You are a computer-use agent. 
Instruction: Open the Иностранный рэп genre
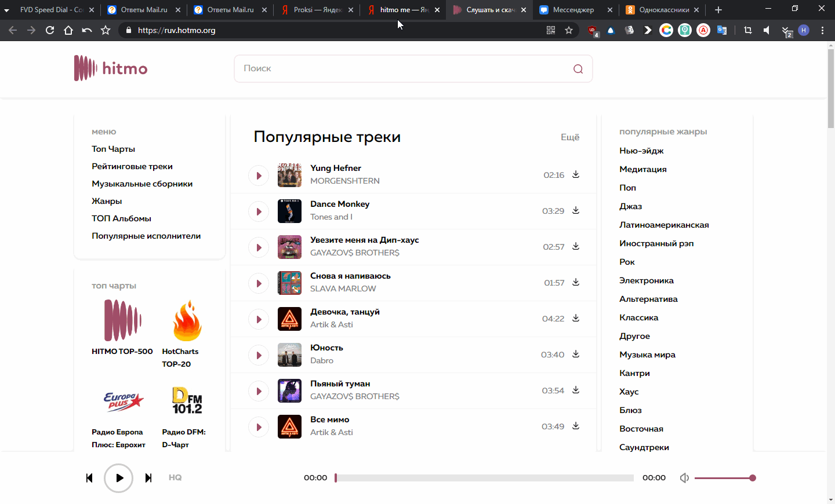[x=656, y=243]
